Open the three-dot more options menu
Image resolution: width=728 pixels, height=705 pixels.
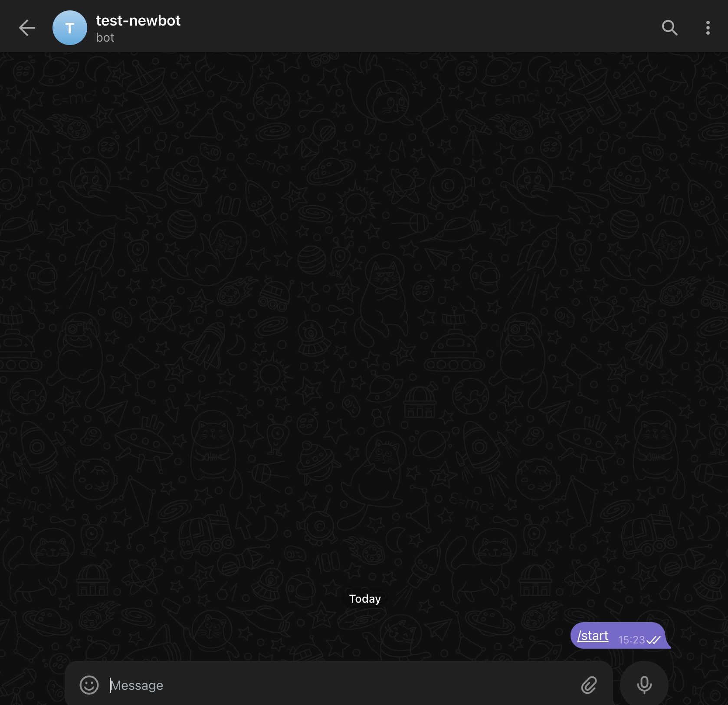(x=708, y=28)
